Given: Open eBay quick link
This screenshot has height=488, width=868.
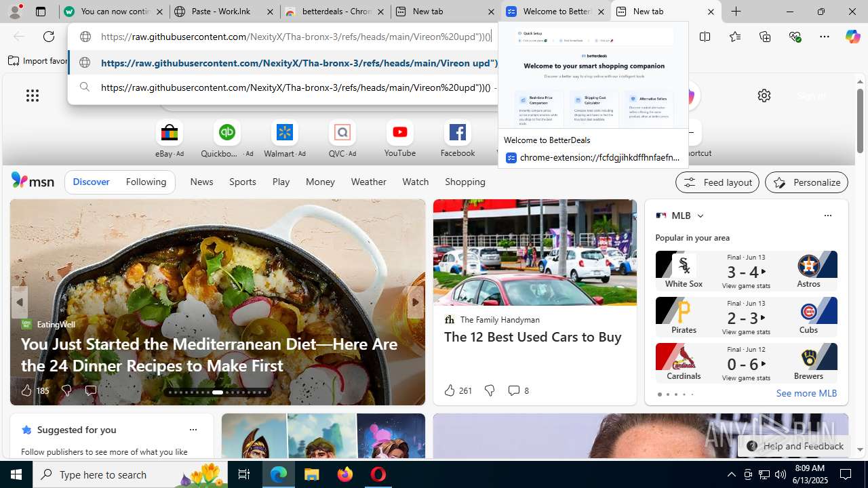Looking at the screenshot, I should 170,139.
